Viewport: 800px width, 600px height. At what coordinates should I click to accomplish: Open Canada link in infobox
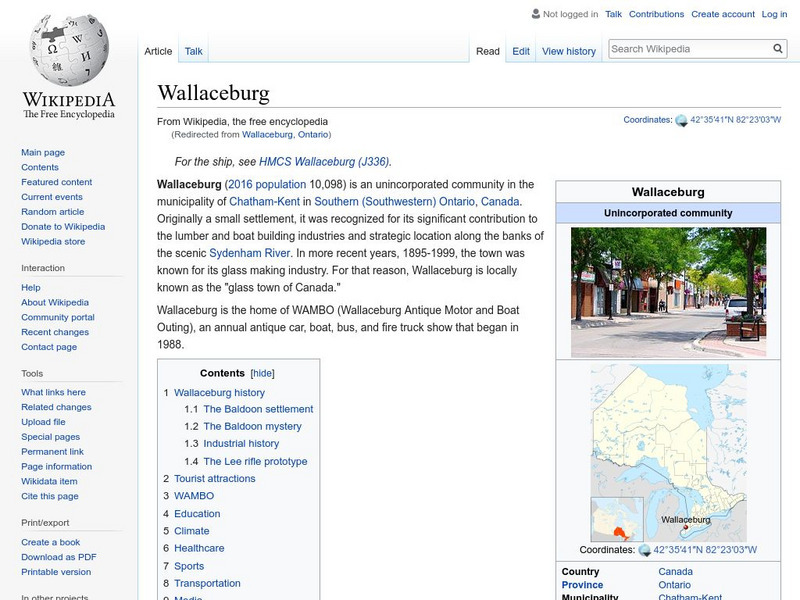point(676,571)
